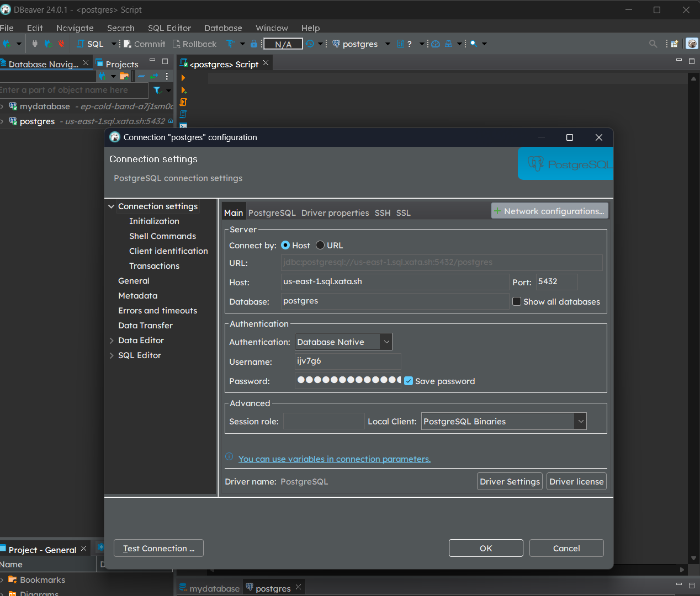Click the filter icon in Database Navigator

coord(157,90)
